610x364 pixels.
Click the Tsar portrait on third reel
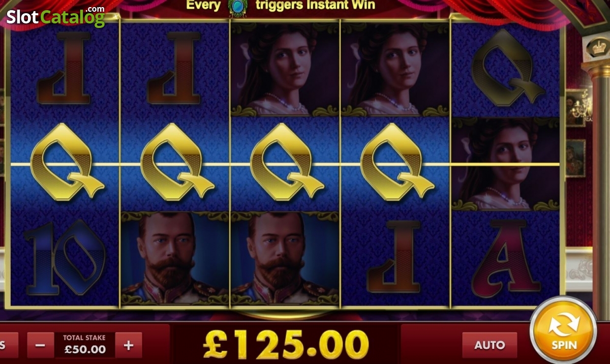285,258
